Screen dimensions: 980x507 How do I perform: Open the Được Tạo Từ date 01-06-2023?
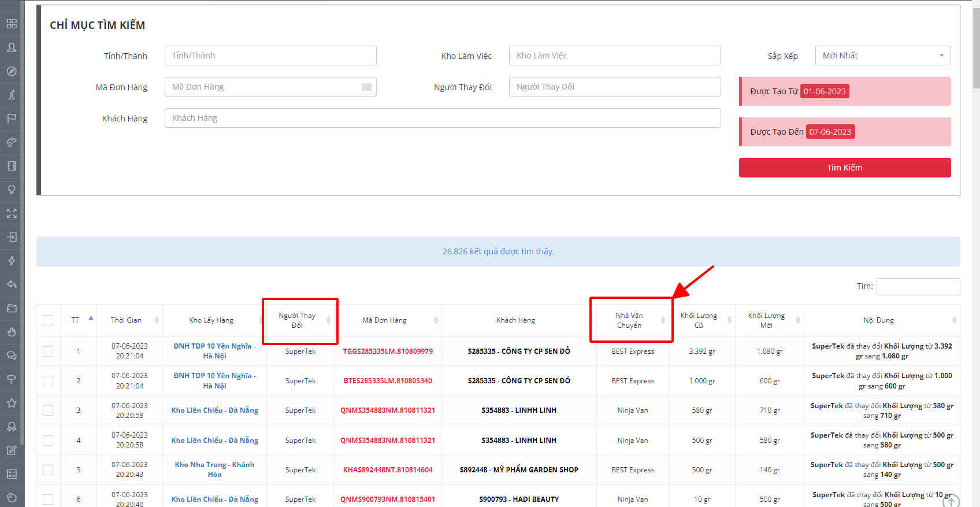[825, 91]
